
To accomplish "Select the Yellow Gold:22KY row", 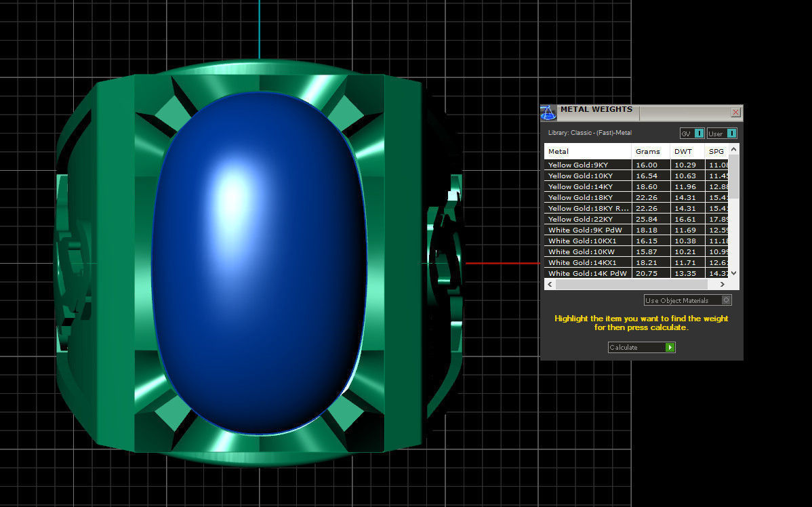I will (x=636, y=219).
